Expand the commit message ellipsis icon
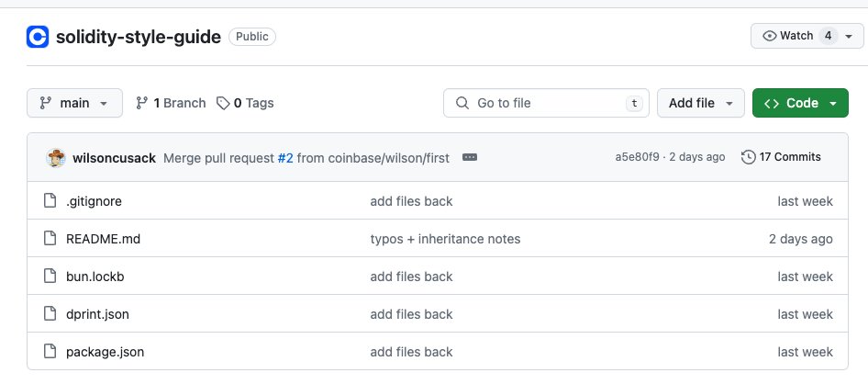868x384 pixels. [x=470, y=157]
